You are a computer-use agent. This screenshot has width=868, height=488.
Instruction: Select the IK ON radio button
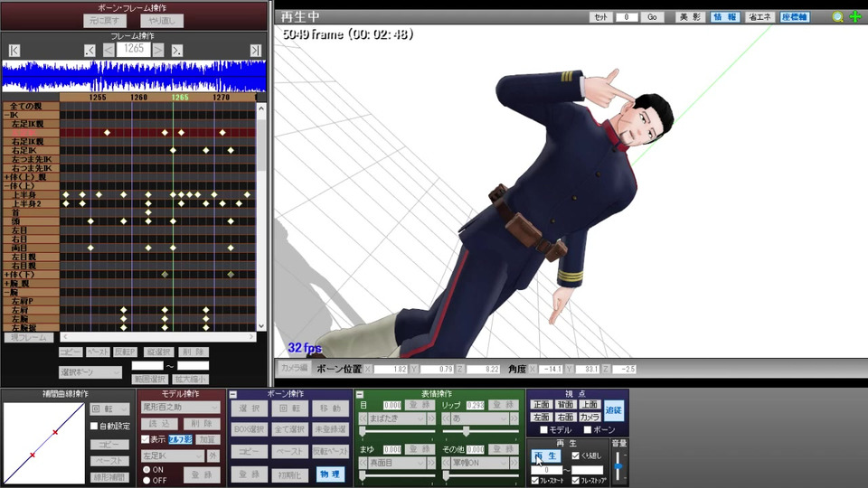(x=146, y=470)
